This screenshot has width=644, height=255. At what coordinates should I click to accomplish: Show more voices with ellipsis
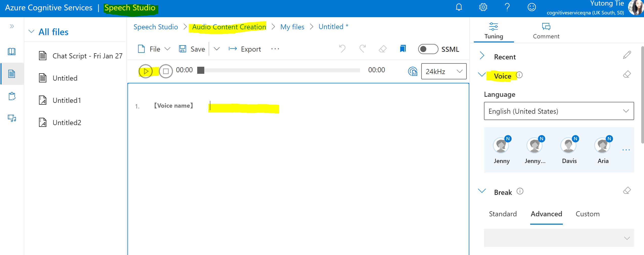626,150
